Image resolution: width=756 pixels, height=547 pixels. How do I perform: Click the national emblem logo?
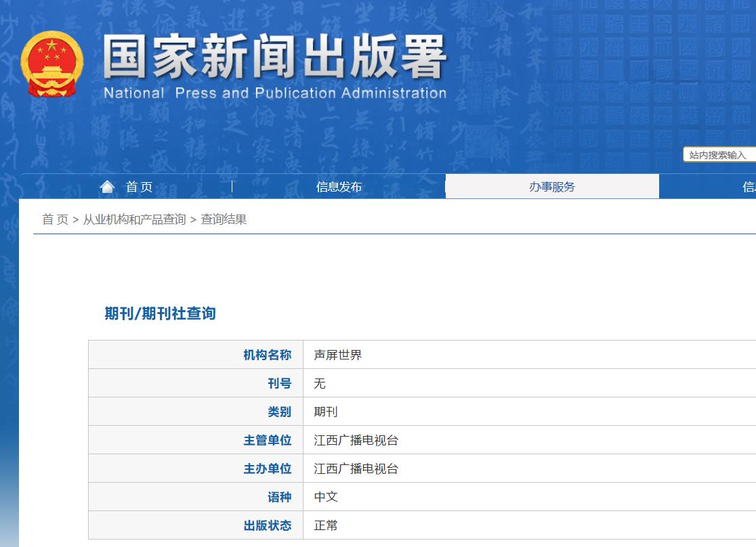coord(52,64)
